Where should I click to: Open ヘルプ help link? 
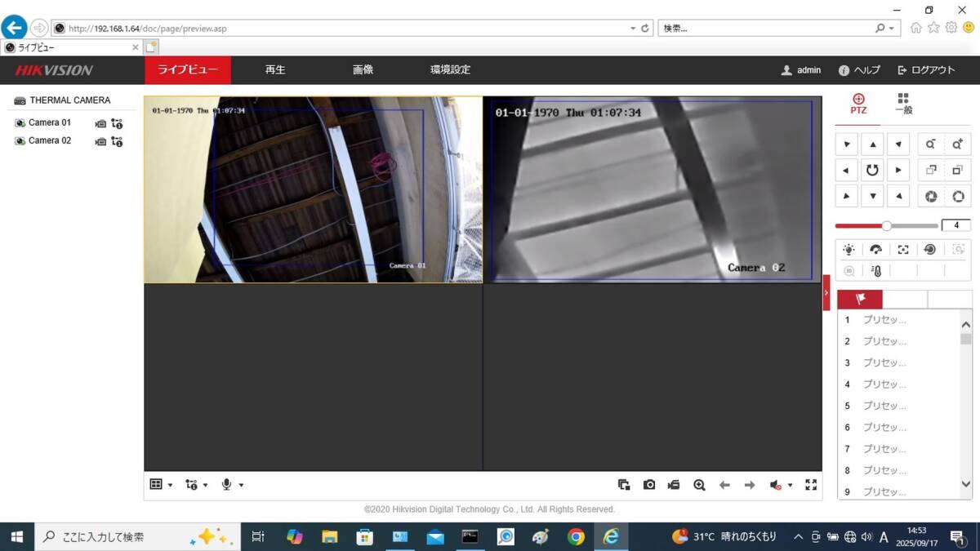click(x=859, y=70)
